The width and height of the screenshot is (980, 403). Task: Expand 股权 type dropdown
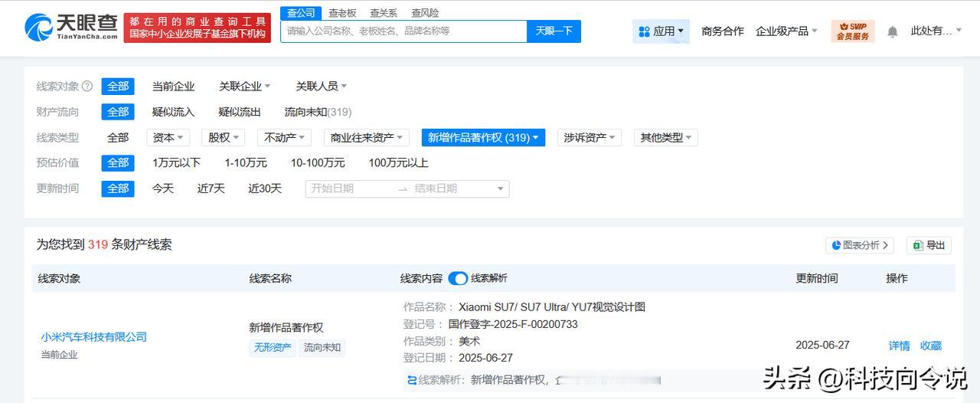coord(223,138)
